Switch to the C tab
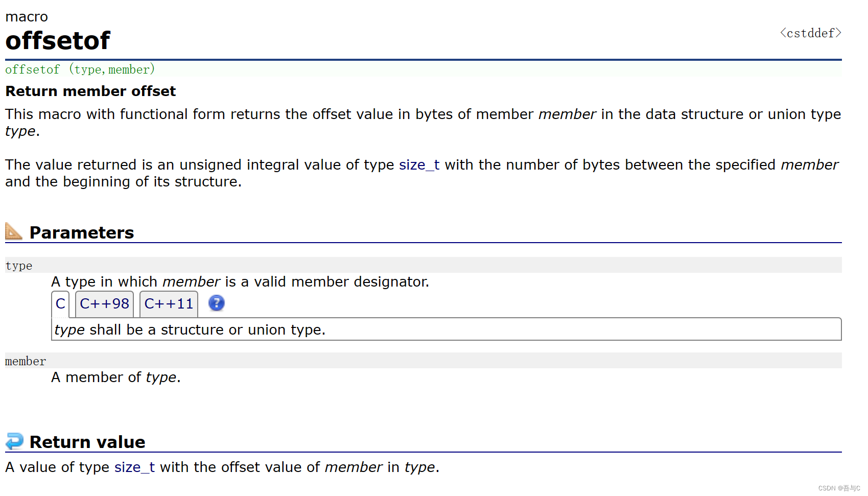This screenshot has height=496, width=868. [x=60, y=304]
